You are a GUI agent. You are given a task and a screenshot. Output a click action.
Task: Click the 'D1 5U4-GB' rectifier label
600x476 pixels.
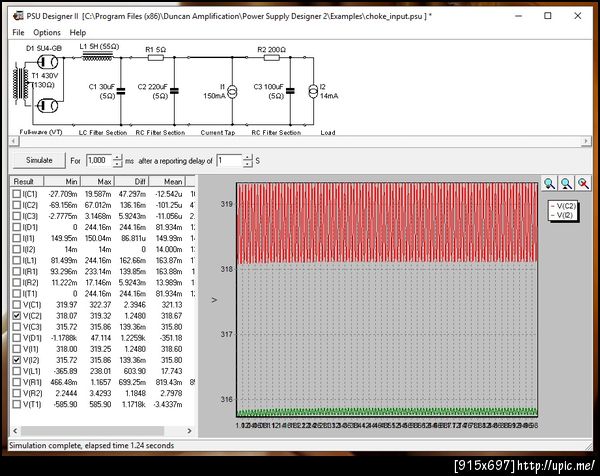(x=44, y=48)
